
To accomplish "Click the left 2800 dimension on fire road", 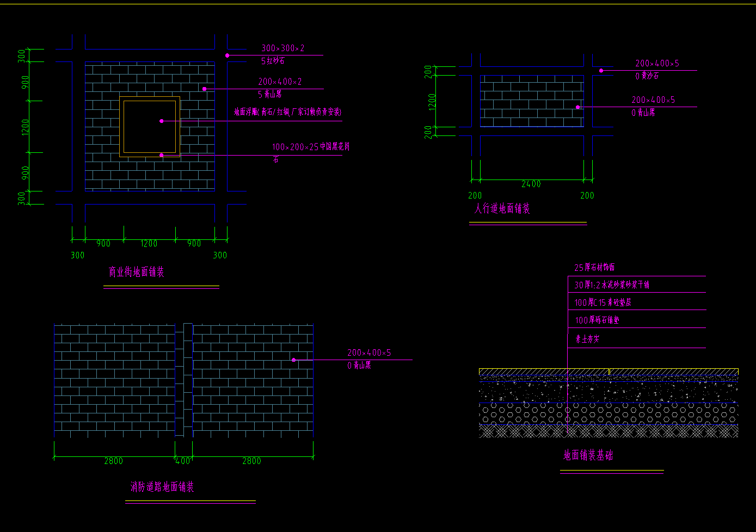I will pyautogui.click(x=113, y=461).
